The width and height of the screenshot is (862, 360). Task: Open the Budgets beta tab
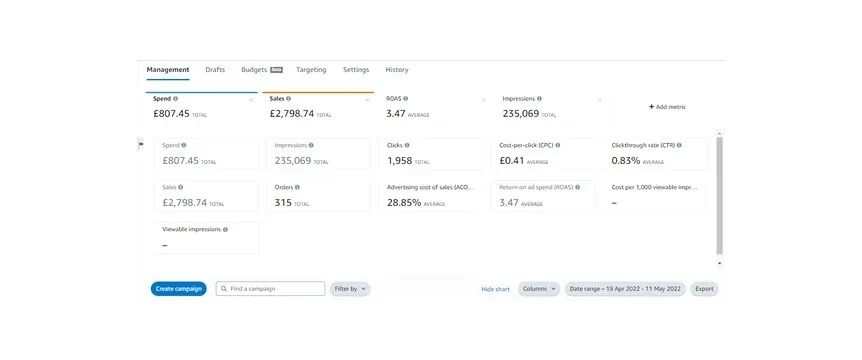pyautogui.click(x=262, y=70)
